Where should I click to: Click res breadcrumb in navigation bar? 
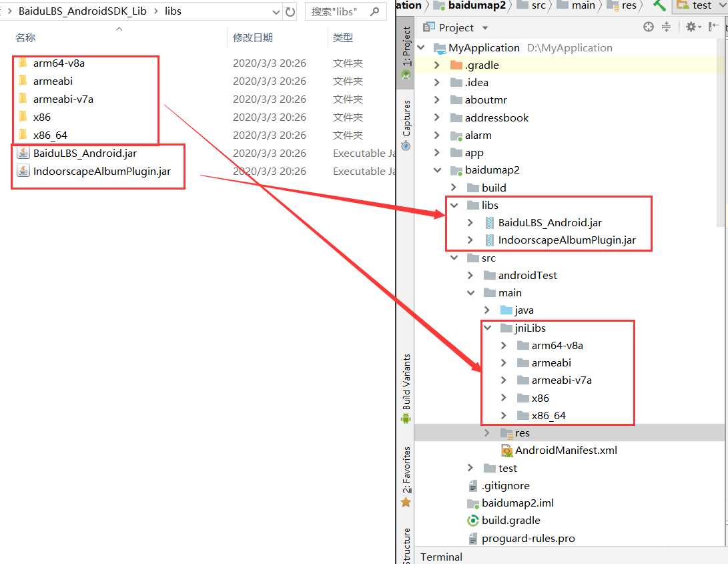[x=629, y=5]
